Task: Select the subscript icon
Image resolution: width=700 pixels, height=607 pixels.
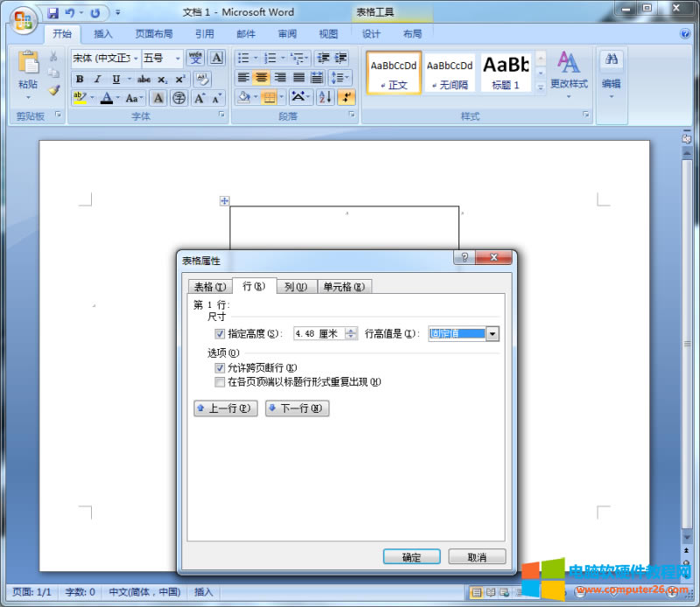Action: tap(162, 79)
